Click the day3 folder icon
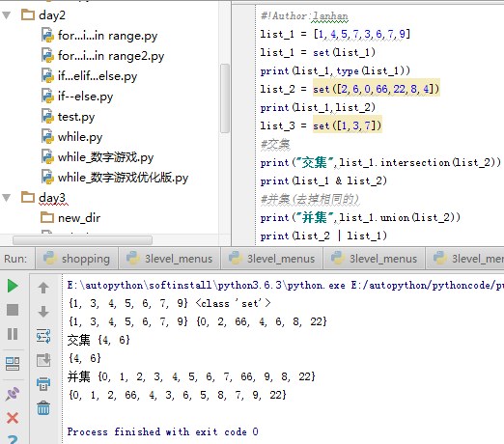The image size is (504, 444). pos(28,197)
